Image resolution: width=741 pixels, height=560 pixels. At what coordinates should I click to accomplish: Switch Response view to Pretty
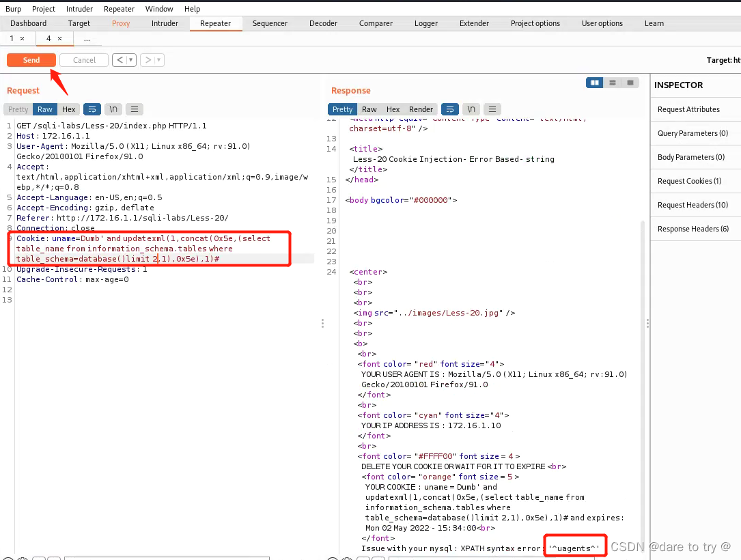click(x=342, y=109)
